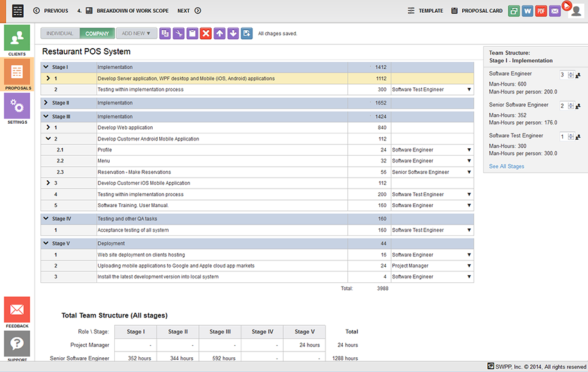Open role dropdown for Software Training row

tap(469, 205)
